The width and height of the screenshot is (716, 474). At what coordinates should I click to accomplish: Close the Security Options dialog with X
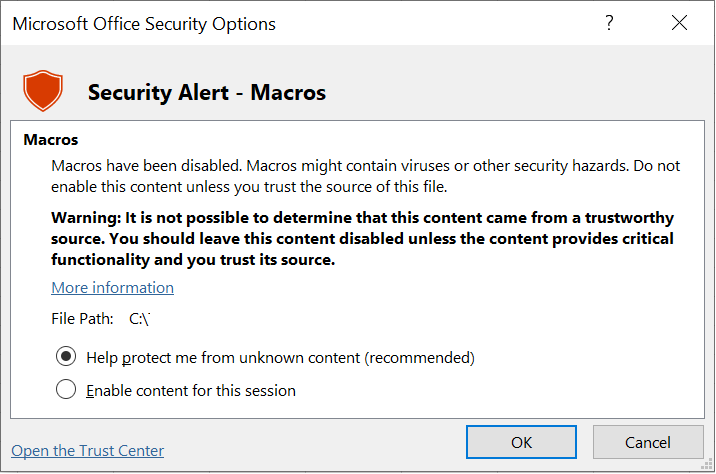(679, 22)
